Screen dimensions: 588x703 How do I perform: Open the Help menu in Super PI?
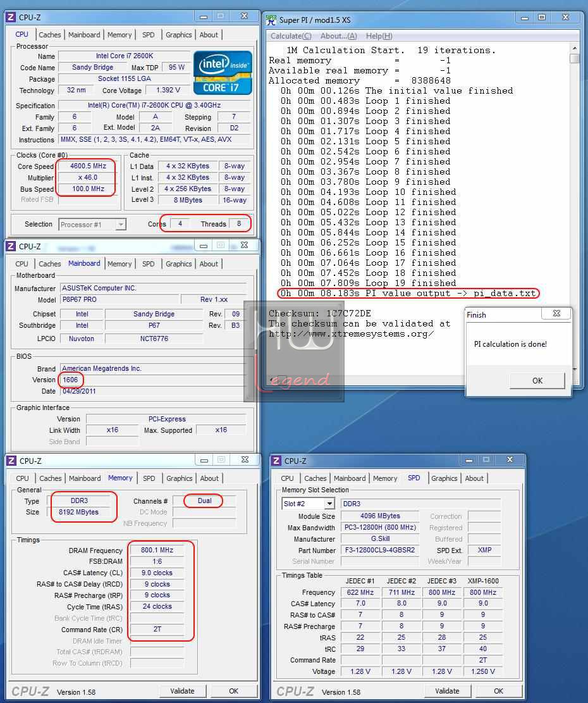point(379,36)
